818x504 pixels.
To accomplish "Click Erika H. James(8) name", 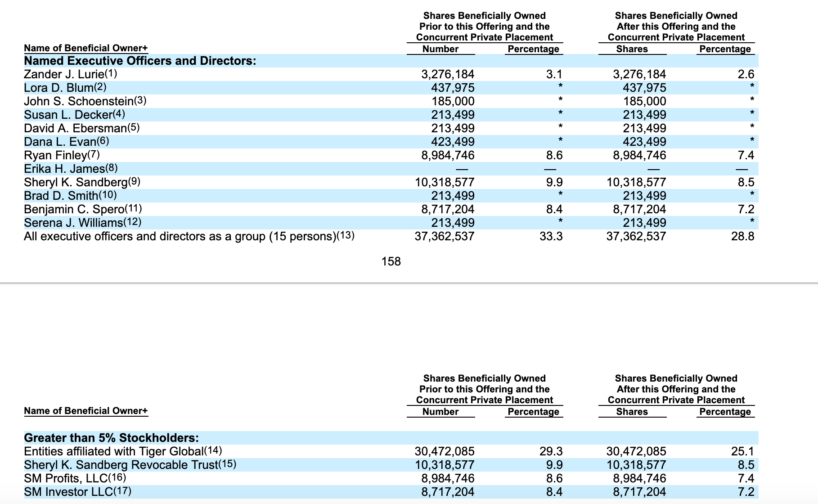I will point(71,168).
